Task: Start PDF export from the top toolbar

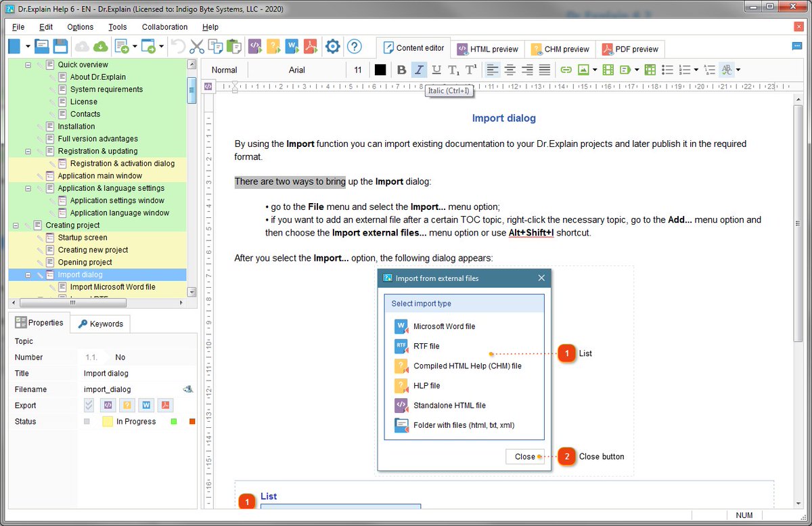Action: click(311, 46)
